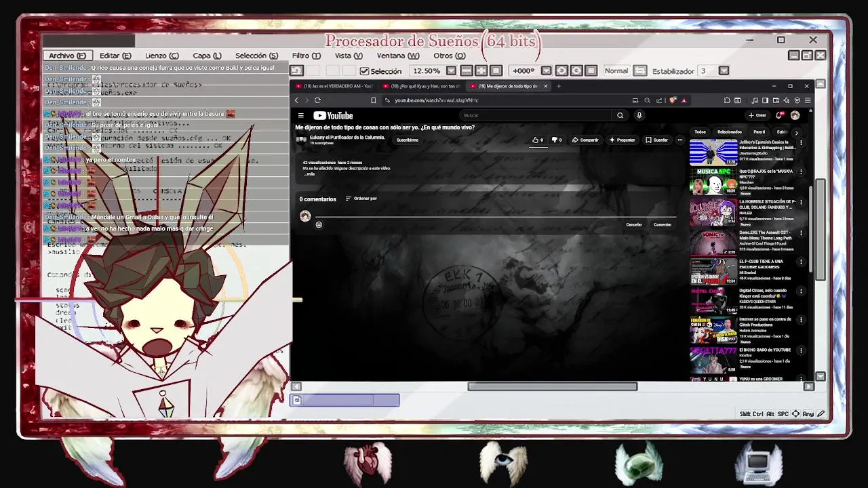The image size is (868, 488).
Task: Select the Normal blend mode field
Action: 616,70
